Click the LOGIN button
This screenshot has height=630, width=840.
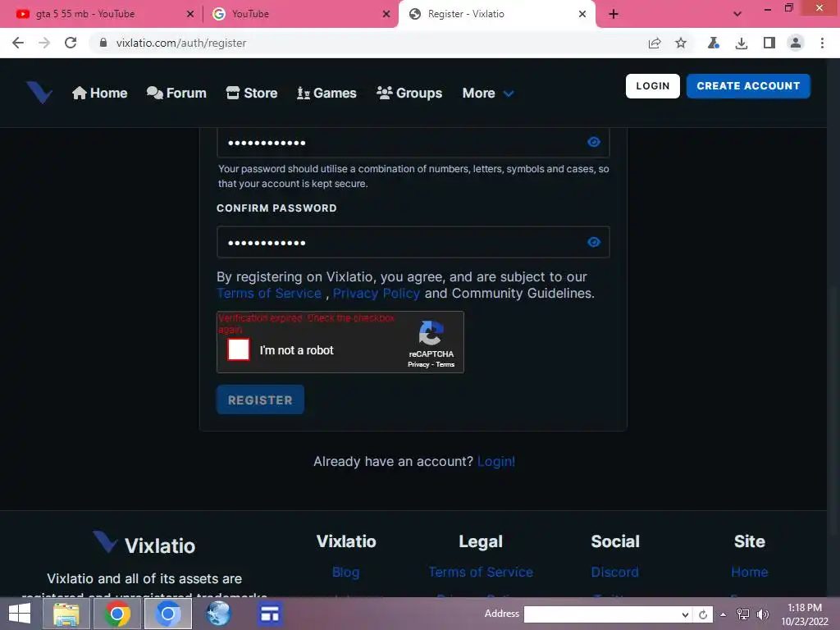tap(652, 86)
